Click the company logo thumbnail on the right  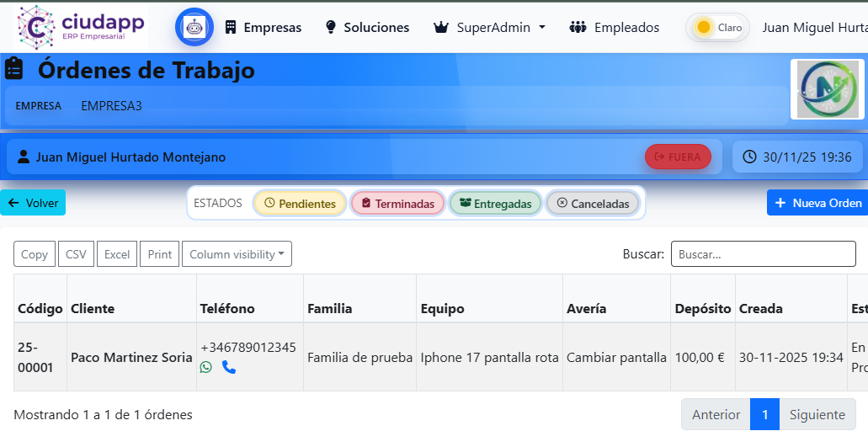828,89
